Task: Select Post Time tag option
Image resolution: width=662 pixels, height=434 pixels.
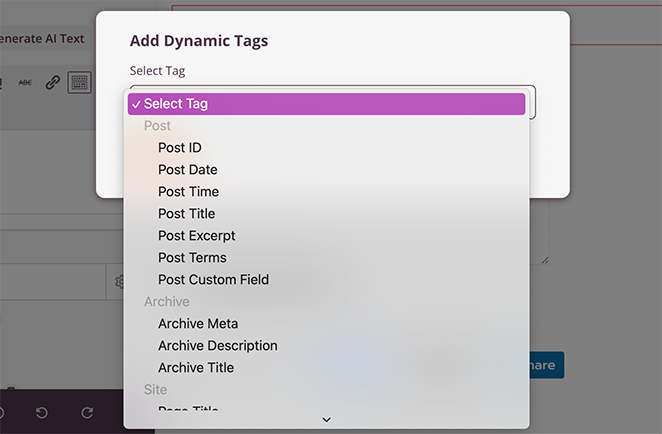Action: click(188, 192)
